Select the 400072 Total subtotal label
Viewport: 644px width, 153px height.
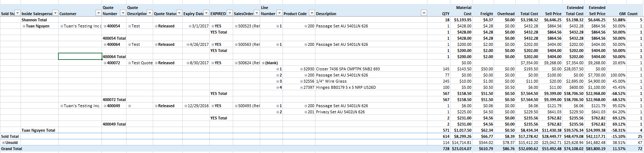114,100
